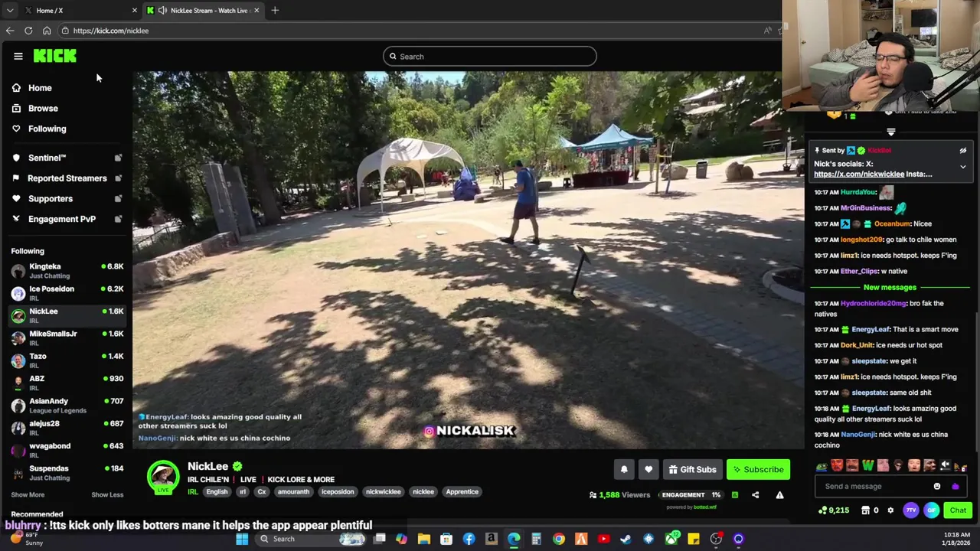Open the Windows Start menu

point(242,539)
